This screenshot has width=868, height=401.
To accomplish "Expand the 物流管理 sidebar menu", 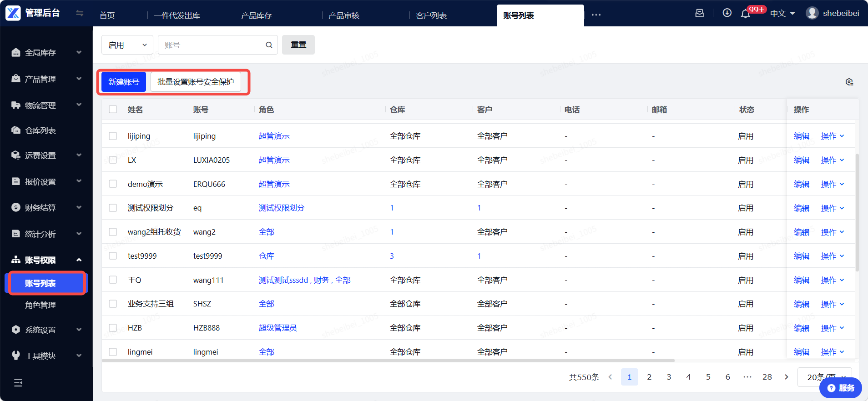I will (79, 105).
